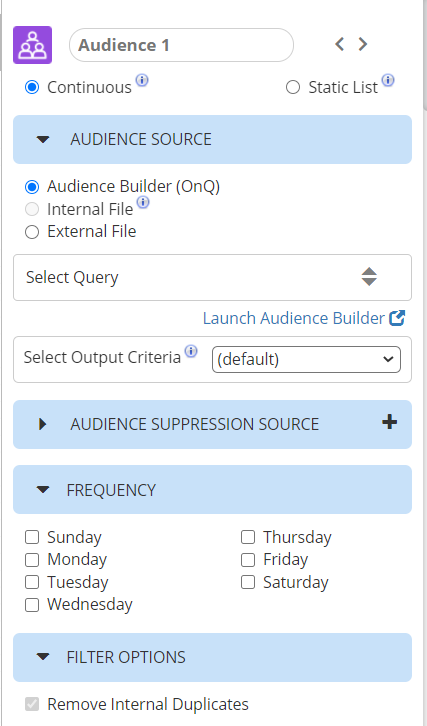Enable the Friday checkbox

tap(248, 560)
